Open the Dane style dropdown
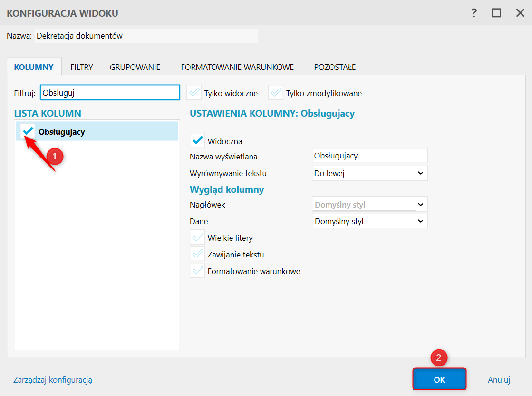The height and width of the screenshot is (396, 532). [x=369, y=221]
